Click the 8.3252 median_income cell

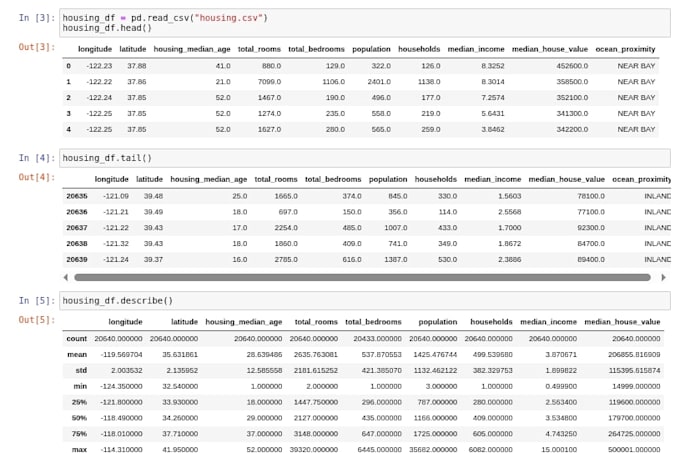(493, 66)
